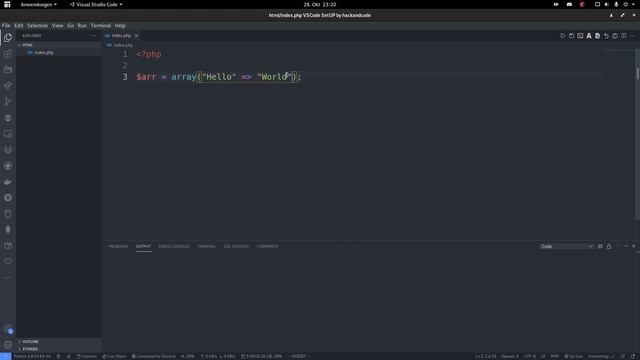This screenshot has height=360, width=640.
Task: Open the folder icon in activity bar
Action: coord(8,70)
